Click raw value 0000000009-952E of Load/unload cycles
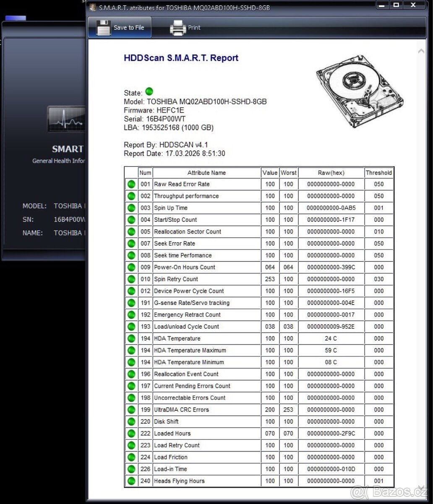 click(x=331, y=326)
